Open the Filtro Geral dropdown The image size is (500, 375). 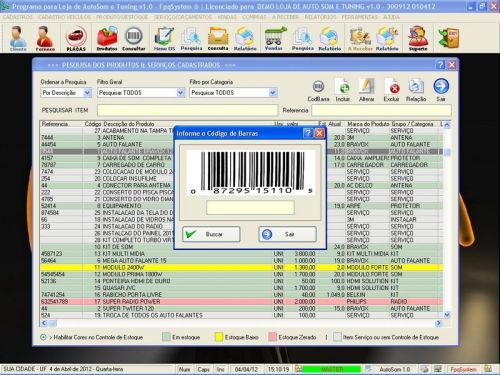tap(180, 93)
